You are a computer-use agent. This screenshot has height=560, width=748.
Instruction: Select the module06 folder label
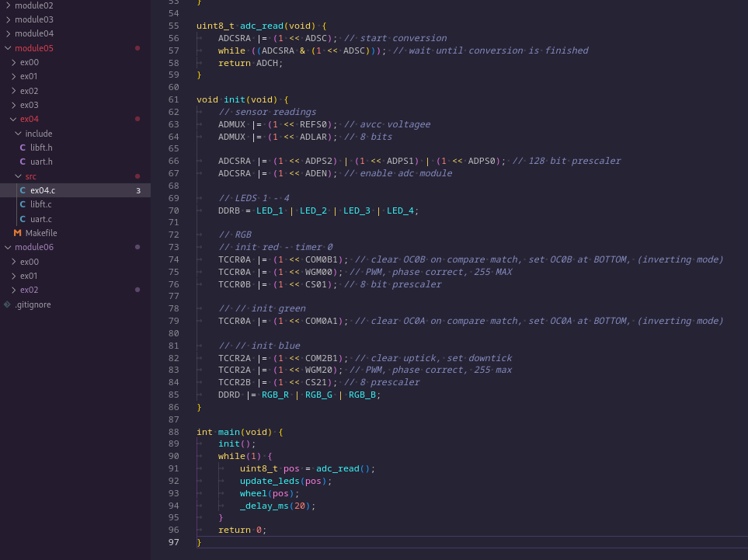[34, 247]
